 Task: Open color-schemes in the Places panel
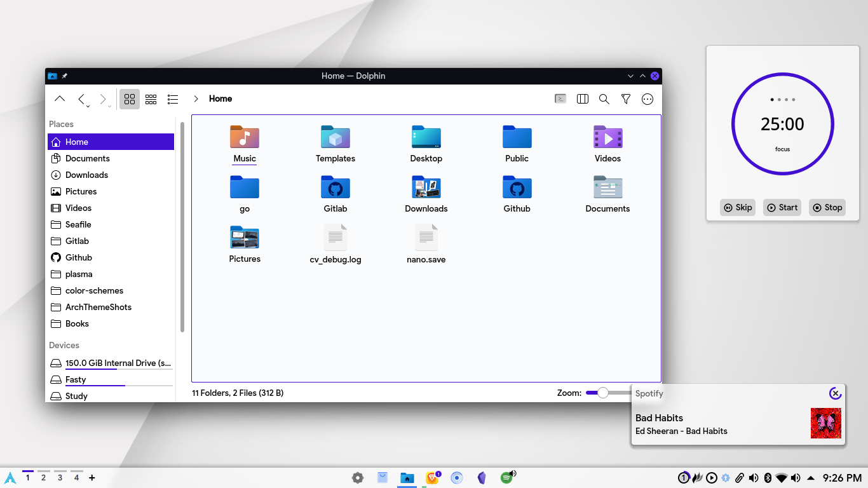click(111, 290)
